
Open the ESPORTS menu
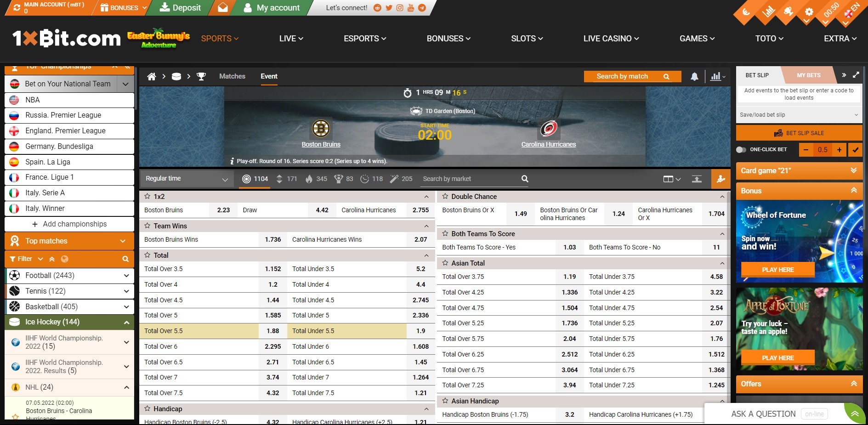click(364, 39)
